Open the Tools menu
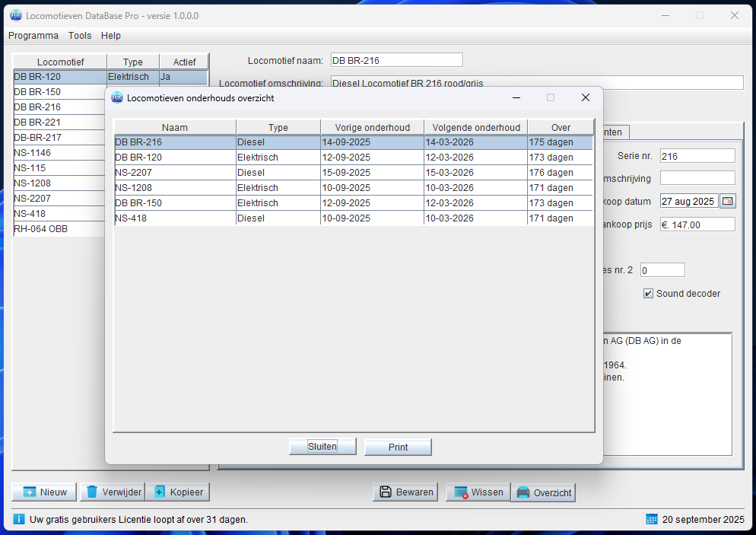 tap(80, 36)
